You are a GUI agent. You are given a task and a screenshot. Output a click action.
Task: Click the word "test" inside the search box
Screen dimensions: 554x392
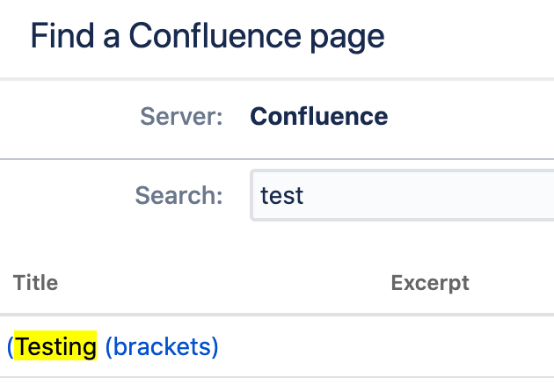(281, 194)
